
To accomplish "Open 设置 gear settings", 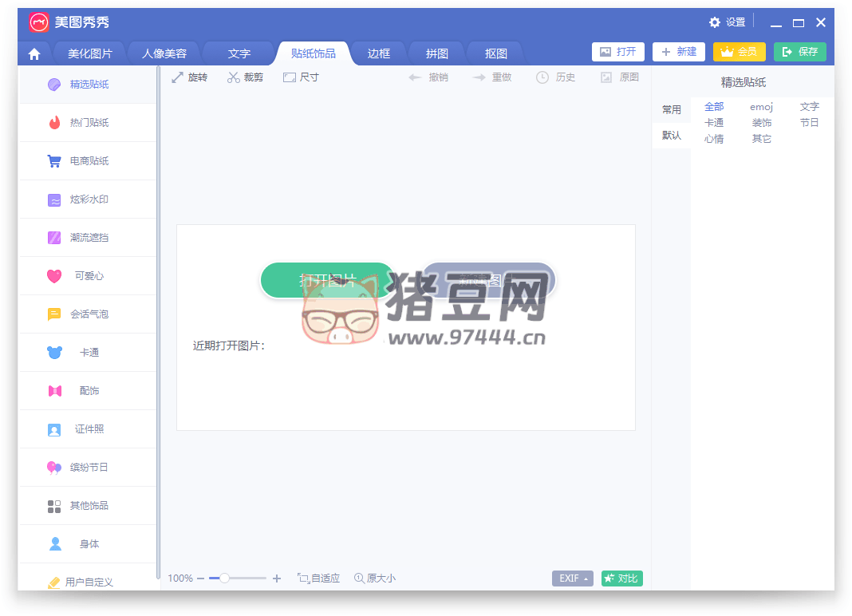I will pos(727,22).
